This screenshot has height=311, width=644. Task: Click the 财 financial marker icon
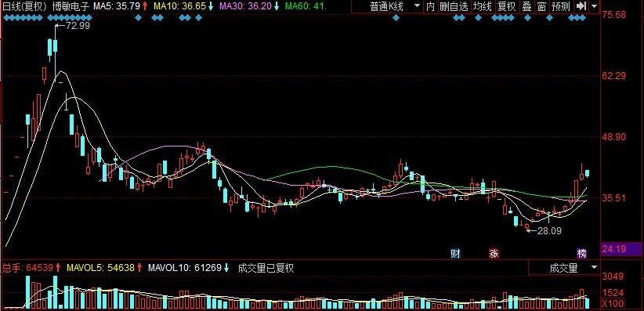[x=455, y=253]
